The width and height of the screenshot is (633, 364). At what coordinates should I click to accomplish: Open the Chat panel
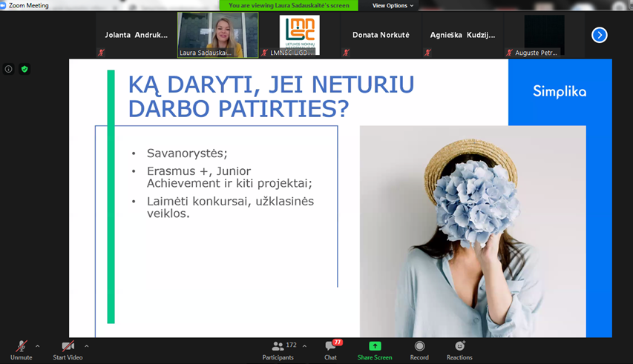tap(330, 346)
